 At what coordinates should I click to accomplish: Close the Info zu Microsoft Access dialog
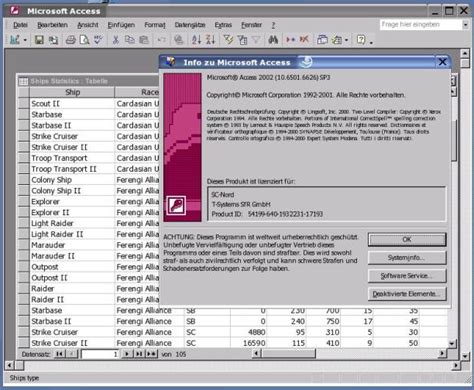(x=442, y=62)
